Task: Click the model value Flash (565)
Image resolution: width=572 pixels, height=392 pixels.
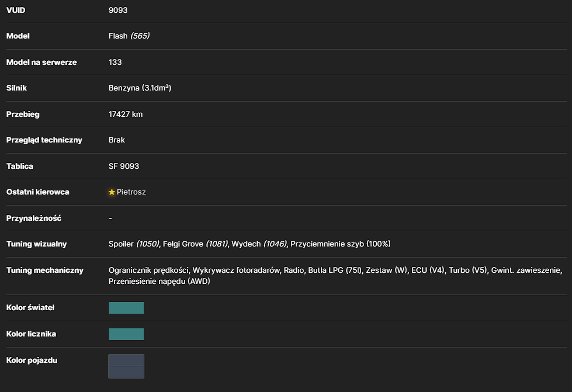Action: click(x=129, y=36)
